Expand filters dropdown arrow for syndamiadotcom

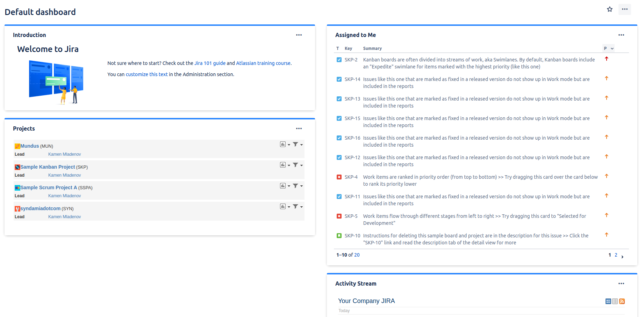pyautogui.click(x=301, y=207)
